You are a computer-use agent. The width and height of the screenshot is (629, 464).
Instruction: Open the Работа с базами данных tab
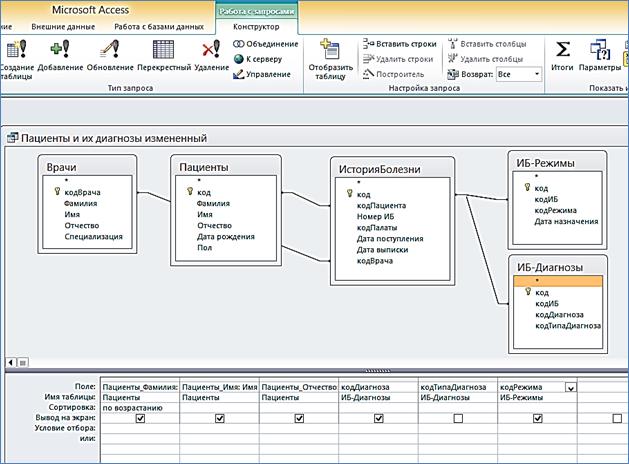click(159, 27)
